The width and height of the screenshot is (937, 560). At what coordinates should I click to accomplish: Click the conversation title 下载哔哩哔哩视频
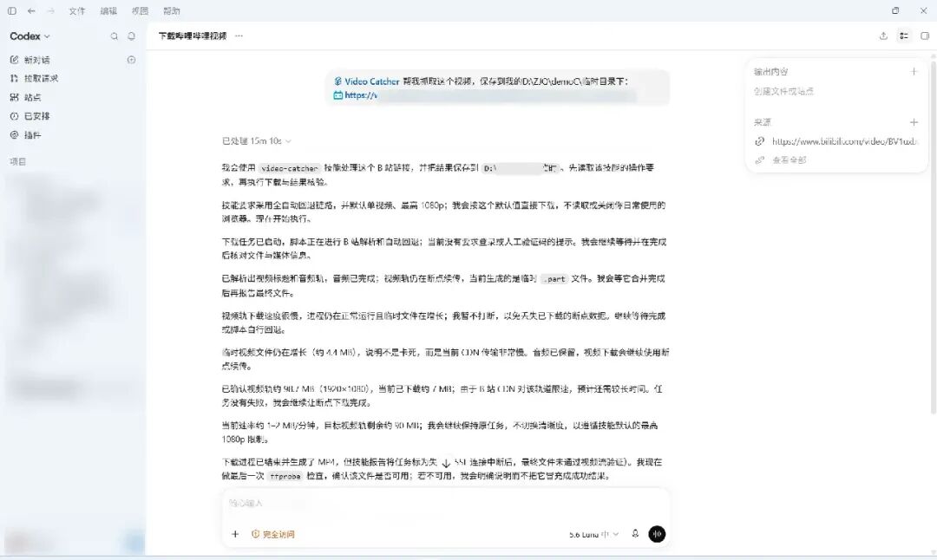click(x=193, y=36)
